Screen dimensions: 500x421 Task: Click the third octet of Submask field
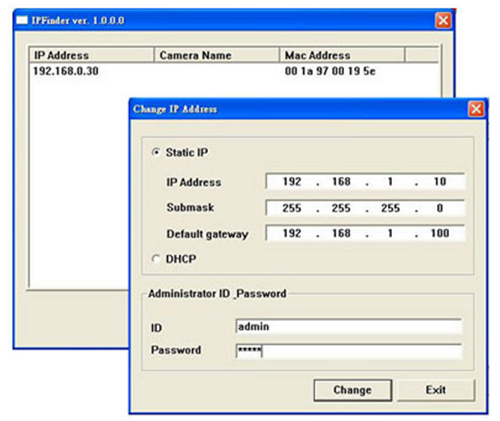(390, 208)
